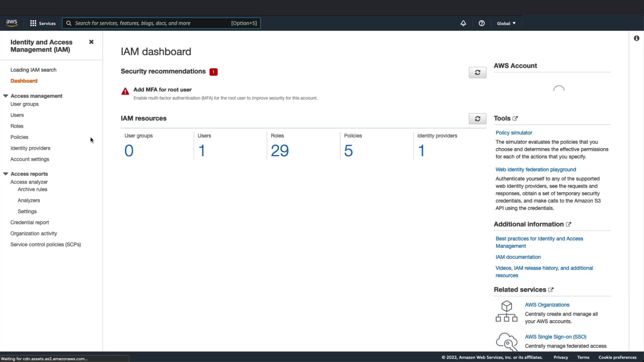Refresh the Security recommendations section
644x362 pixels.
pos(477,72)
